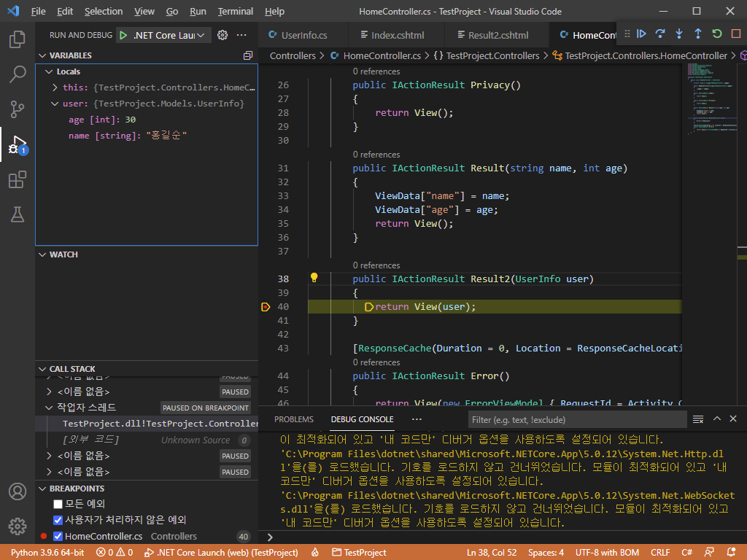Collapse the BREAKPOINTS section
The width and height of the screenshot is (747, 560).
pyautogui.click(x=42, y=489)
